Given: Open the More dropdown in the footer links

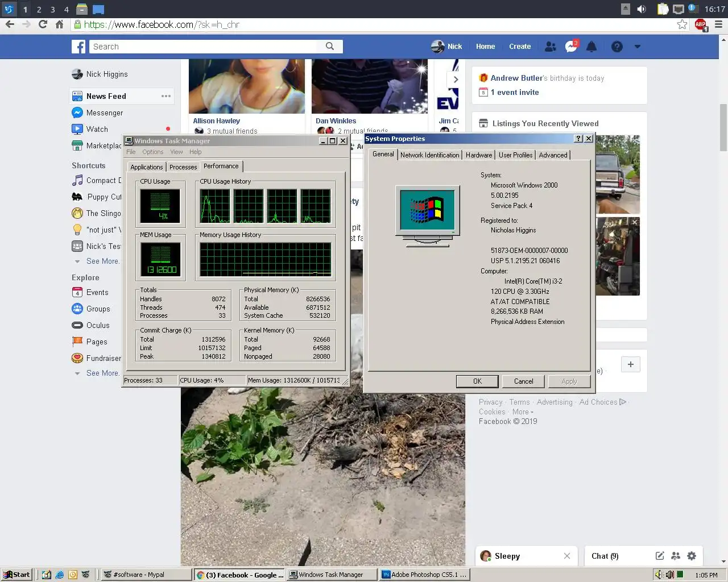Looking at the screenshot, I should pos(523,412).
